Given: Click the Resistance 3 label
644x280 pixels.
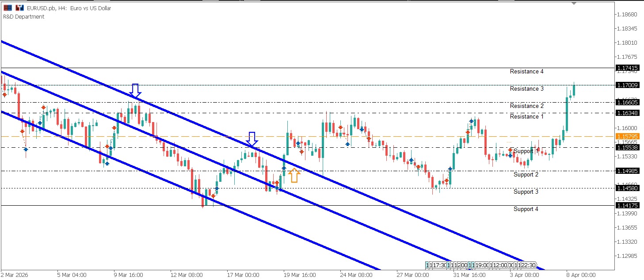Looking at the screenshot, I should (526, 88).
